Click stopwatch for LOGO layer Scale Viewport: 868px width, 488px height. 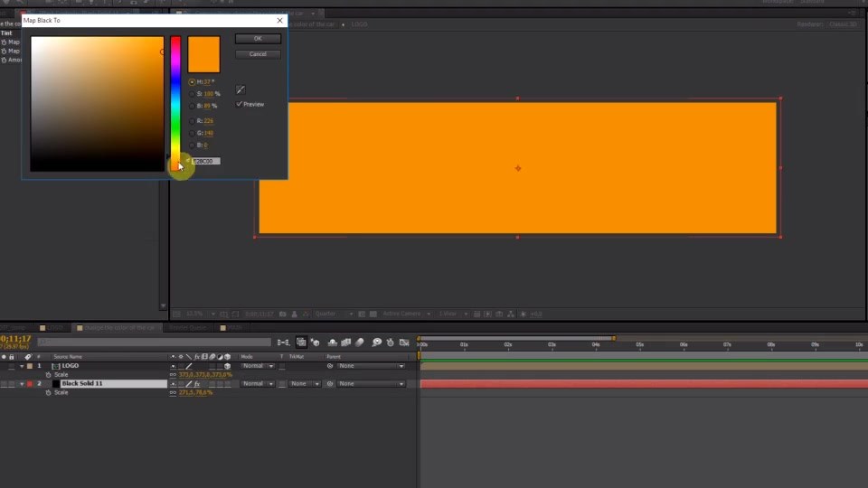48,374
